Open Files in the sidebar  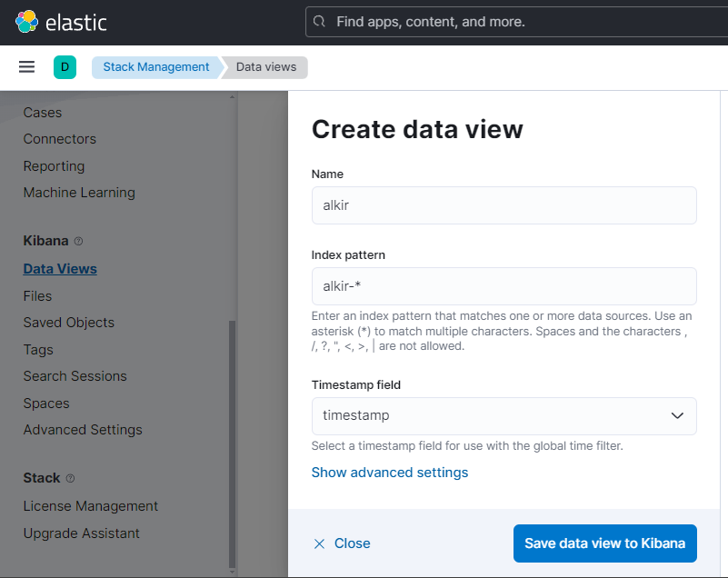coord(37,296)
